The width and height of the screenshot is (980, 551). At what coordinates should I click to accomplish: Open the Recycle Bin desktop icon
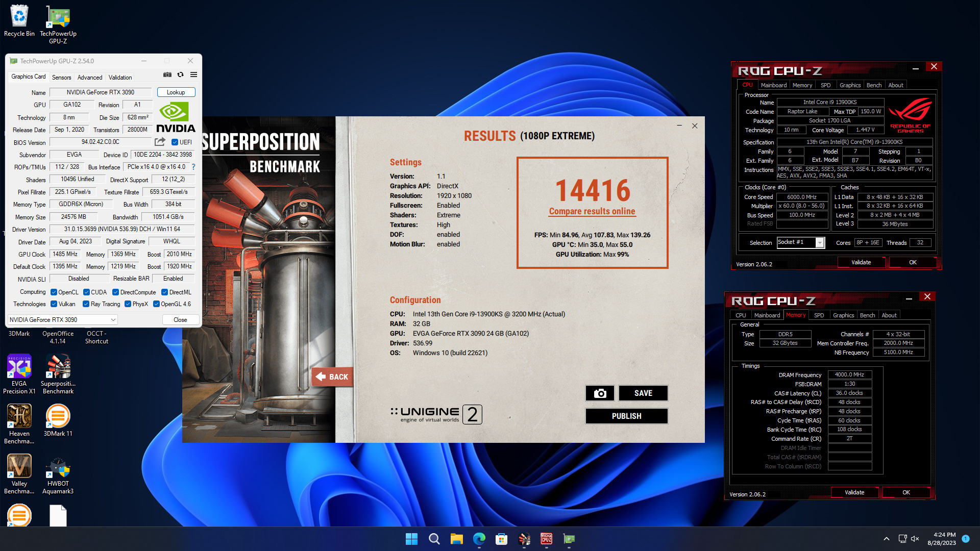point(19,21)
